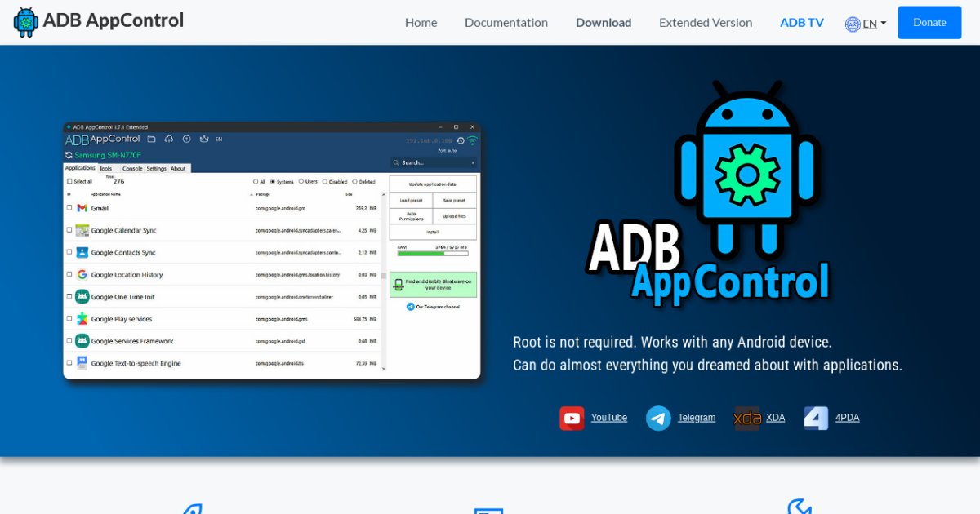Click the Search field in app window
Screen dimensions: 980x514
(433, 162)
